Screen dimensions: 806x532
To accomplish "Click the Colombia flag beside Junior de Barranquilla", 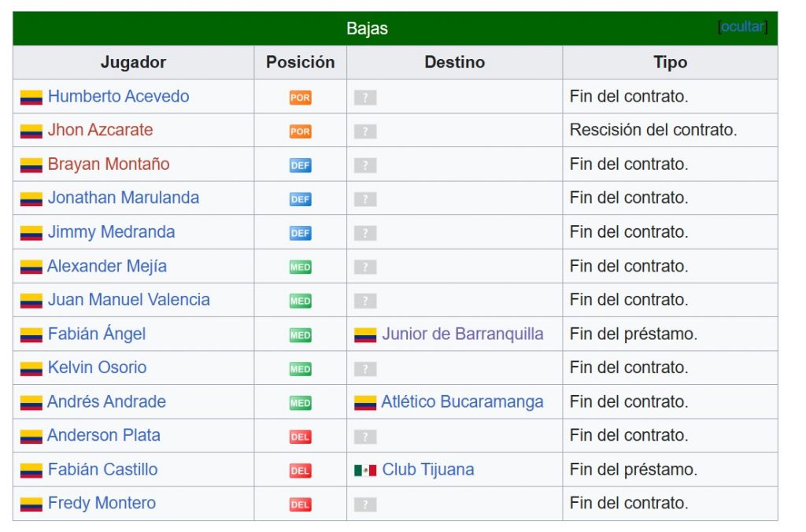I will (x=365, y=335).
